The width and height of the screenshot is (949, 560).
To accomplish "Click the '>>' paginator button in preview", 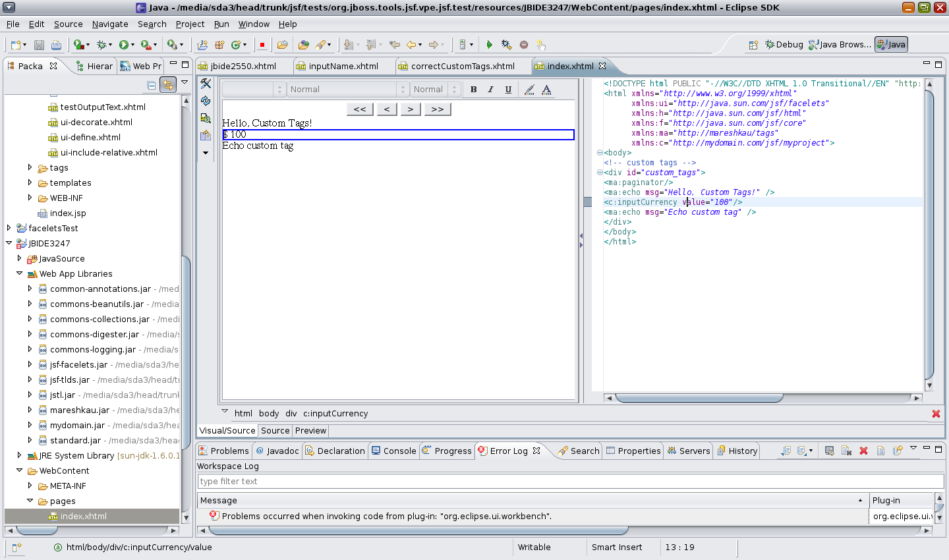I will point(438,109).
